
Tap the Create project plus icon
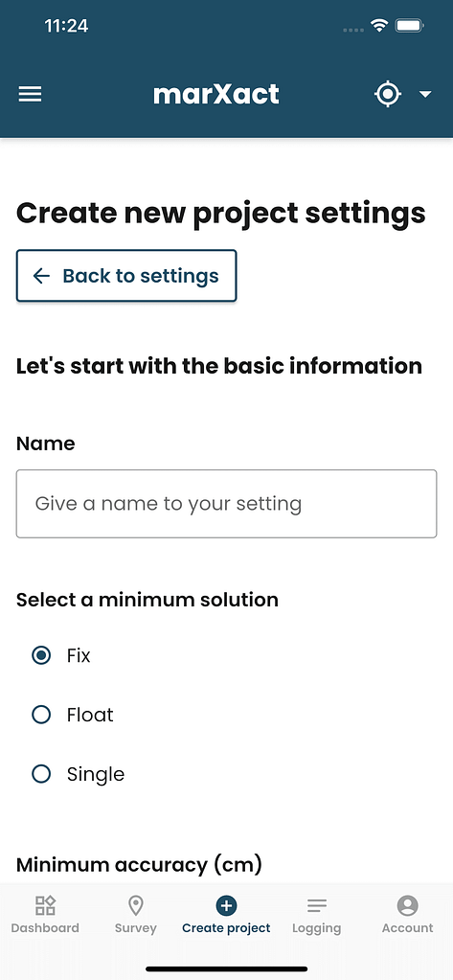tap(226, 905)
